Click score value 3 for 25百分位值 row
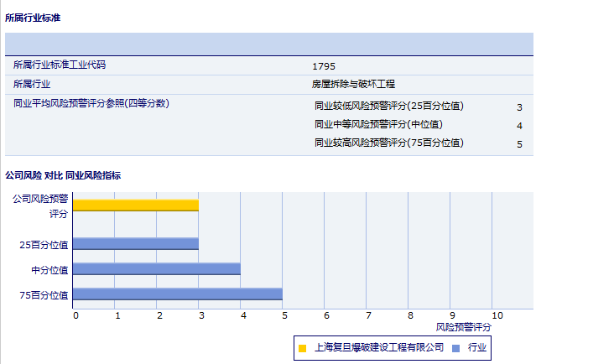The image size is (614, 364). pyautogui.click(x=519, y=107)
